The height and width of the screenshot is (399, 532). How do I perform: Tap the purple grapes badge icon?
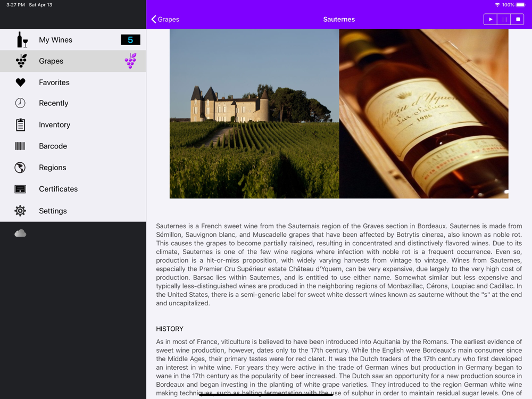coord(131,61)
